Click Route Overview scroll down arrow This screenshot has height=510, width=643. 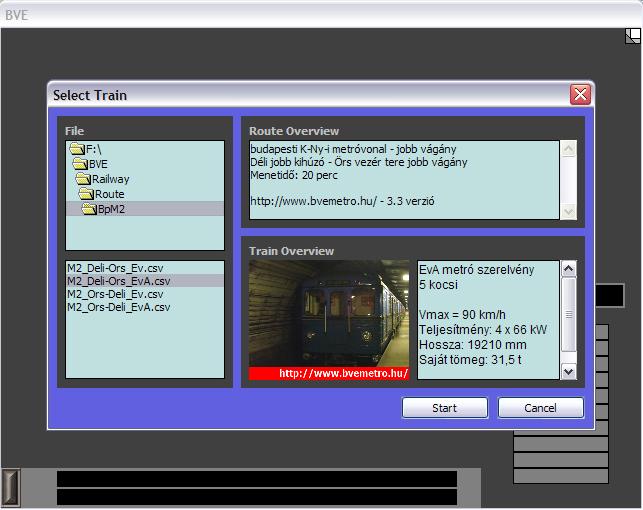click(x=568, y=212)
